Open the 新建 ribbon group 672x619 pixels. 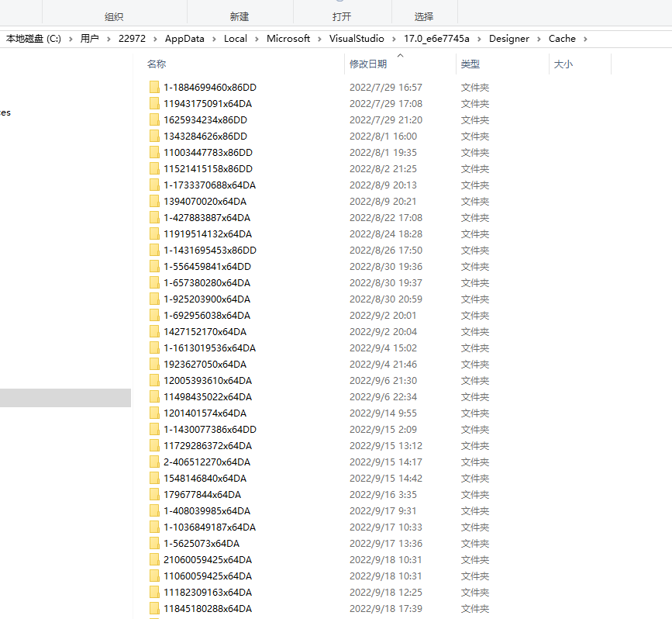point(240,17)
